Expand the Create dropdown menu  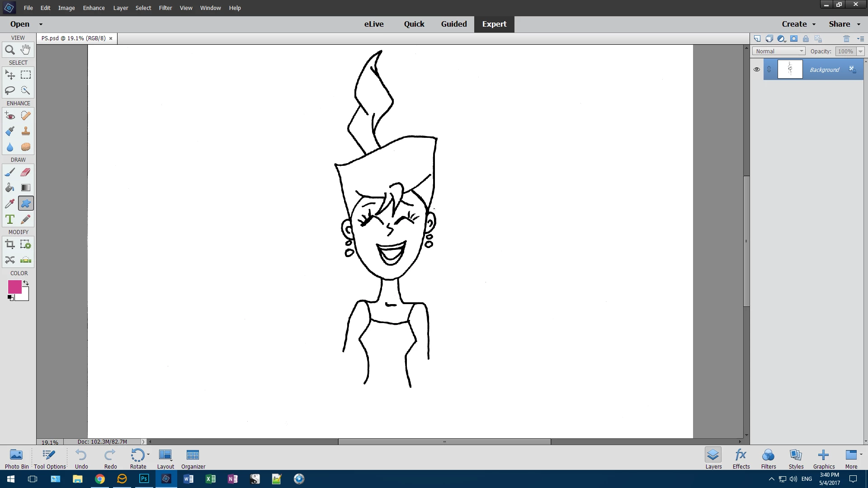coord(798,24)
